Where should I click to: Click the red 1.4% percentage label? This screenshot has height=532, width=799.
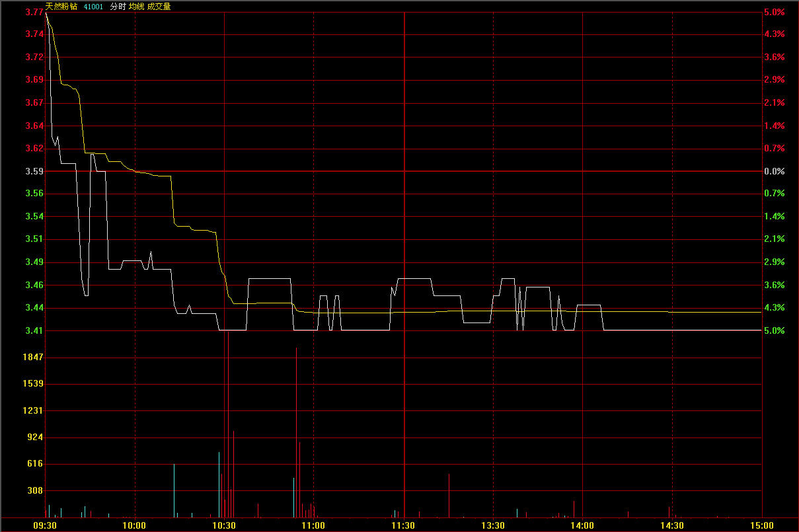774,126
